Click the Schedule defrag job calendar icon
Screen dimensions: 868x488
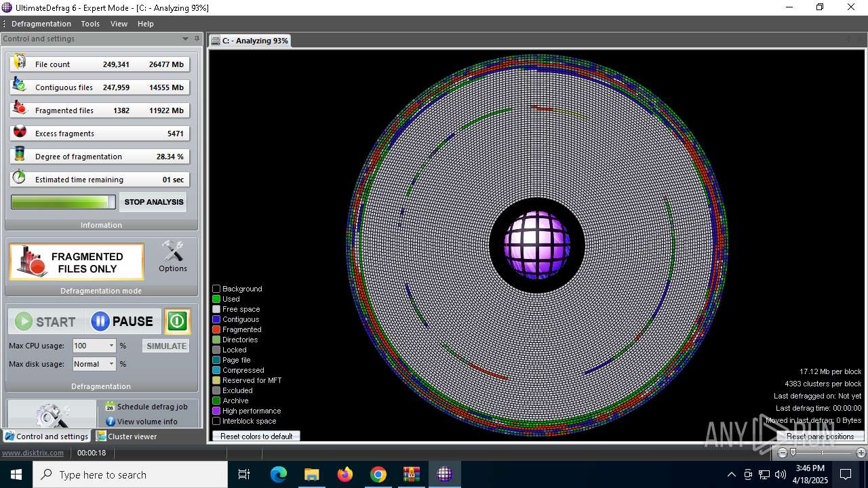click(110, 407)
